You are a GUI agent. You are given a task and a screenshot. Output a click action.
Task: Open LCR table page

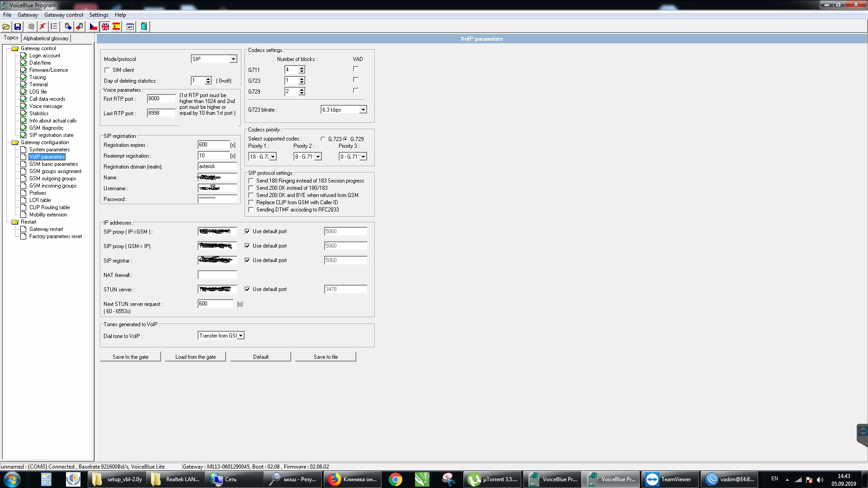40,200
